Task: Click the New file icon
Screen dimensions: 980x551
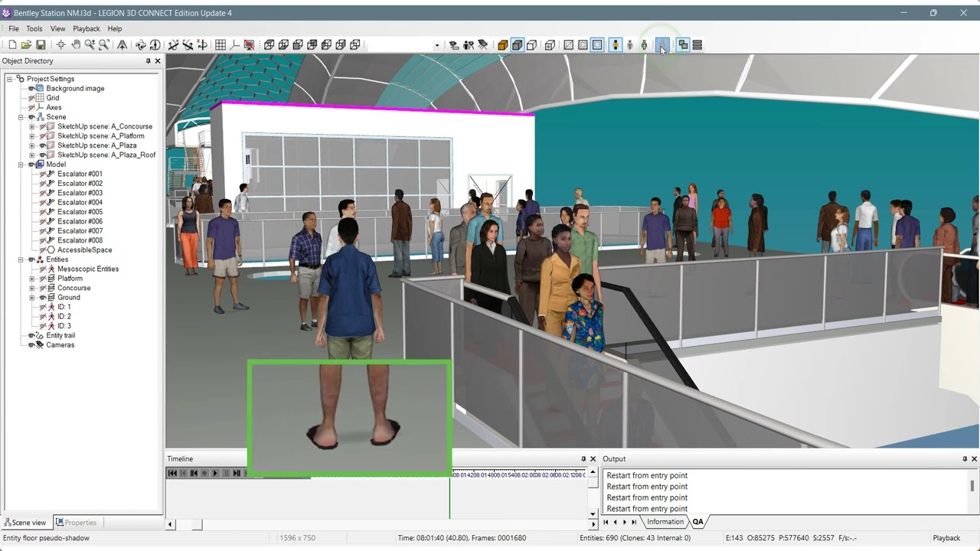Action: (x=12, y=45)
